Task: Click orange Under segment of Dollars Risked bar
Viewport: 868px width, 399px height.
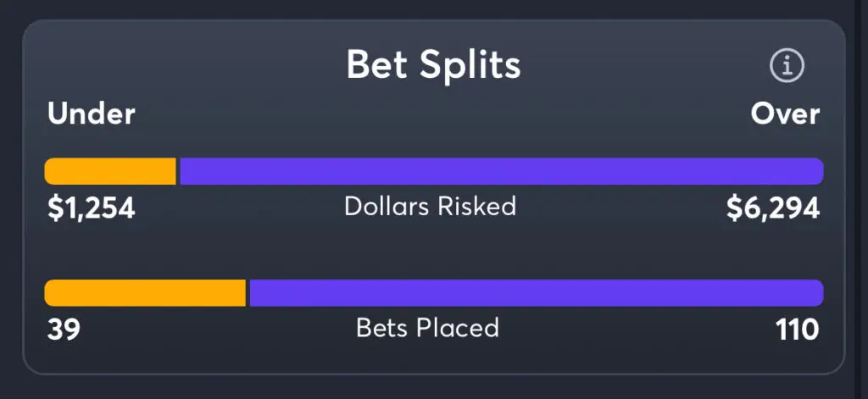Action: pyautogui.click(x=110, y=171)
